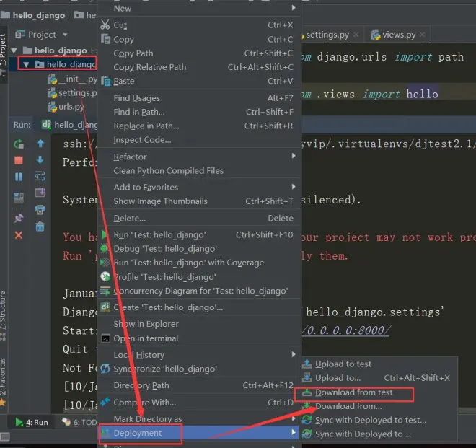The width and height of the screenshot is (476, 448).
Task: Expand Add to Favorites submenu
Action: [294, 187]
